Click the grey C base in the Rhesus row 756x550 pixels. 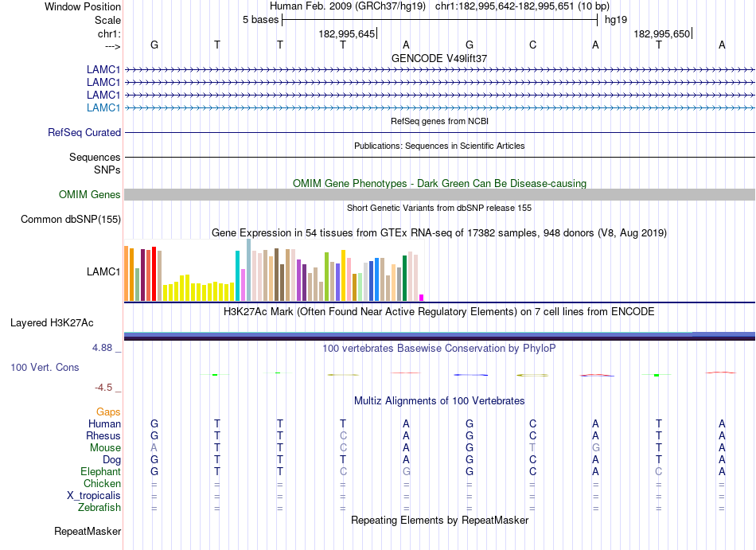[343, 435]
